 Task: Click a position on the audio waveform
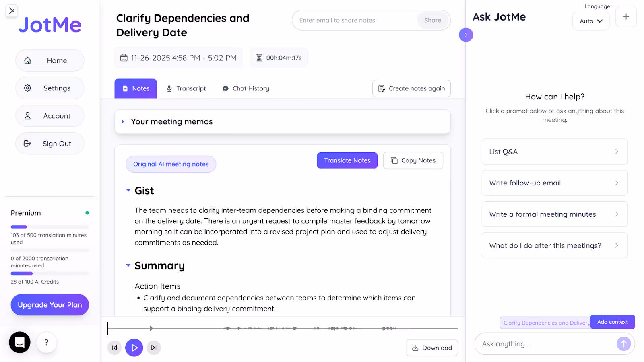[x=282, y=328]
